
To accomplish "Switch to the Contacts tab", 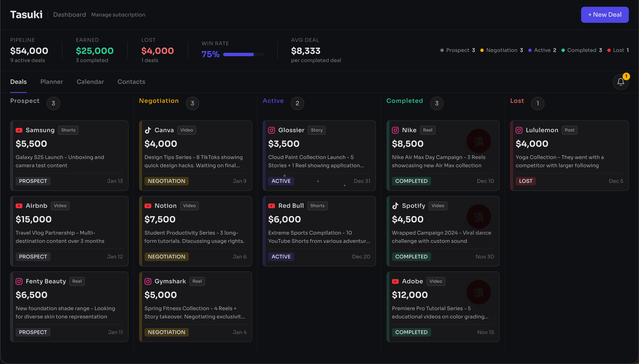I will pos(131,82).
